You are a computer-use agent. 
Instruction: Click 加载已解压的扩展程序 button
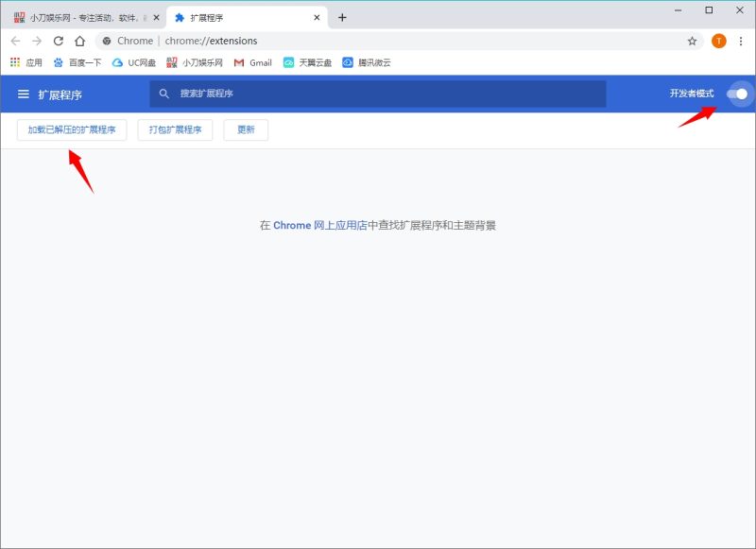(70, 129)
